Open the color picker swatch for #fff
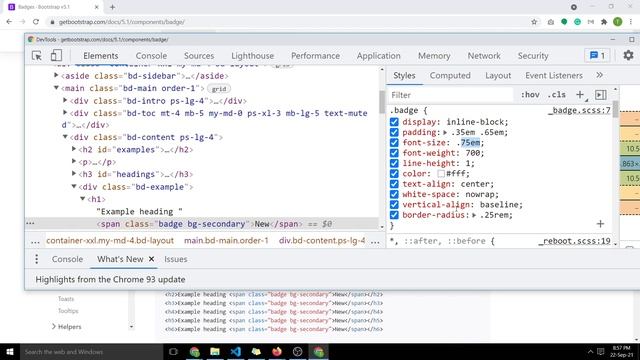The height and width of the screenshot is (360, 640). click(x=441, y=173)
